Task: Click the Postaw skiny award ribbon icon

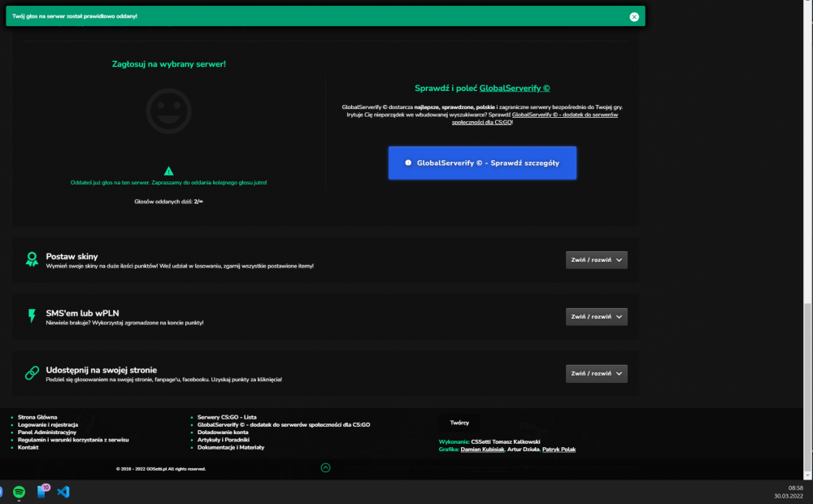Action: [32, 259]
